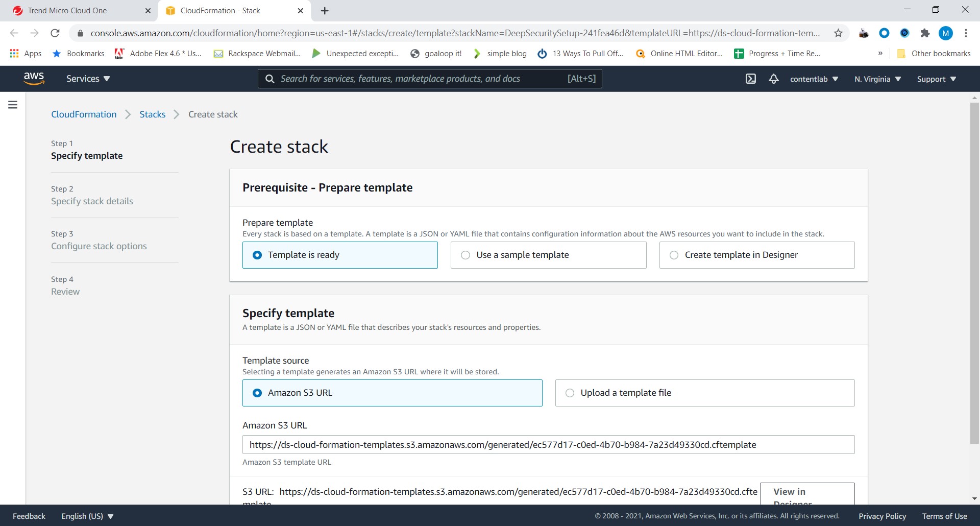Toggle the hamburger side navigation menu
Viewport: 980px width, 526px height.
point(13,105)
